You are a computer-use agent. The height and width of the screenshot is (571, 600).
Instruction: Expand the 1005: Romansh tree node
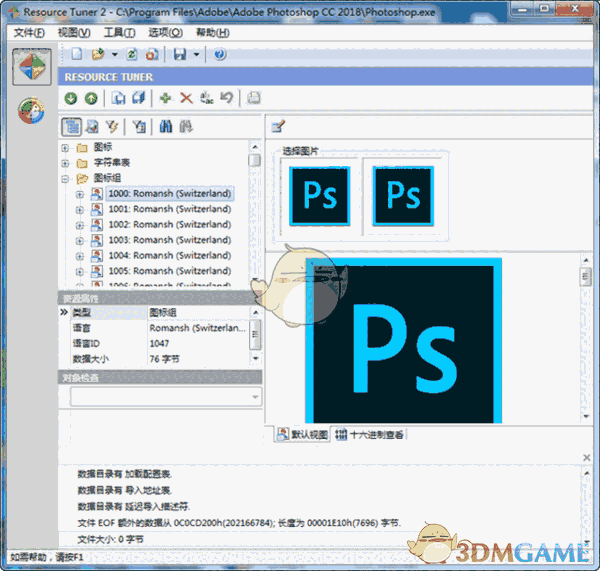coord(80,272)
